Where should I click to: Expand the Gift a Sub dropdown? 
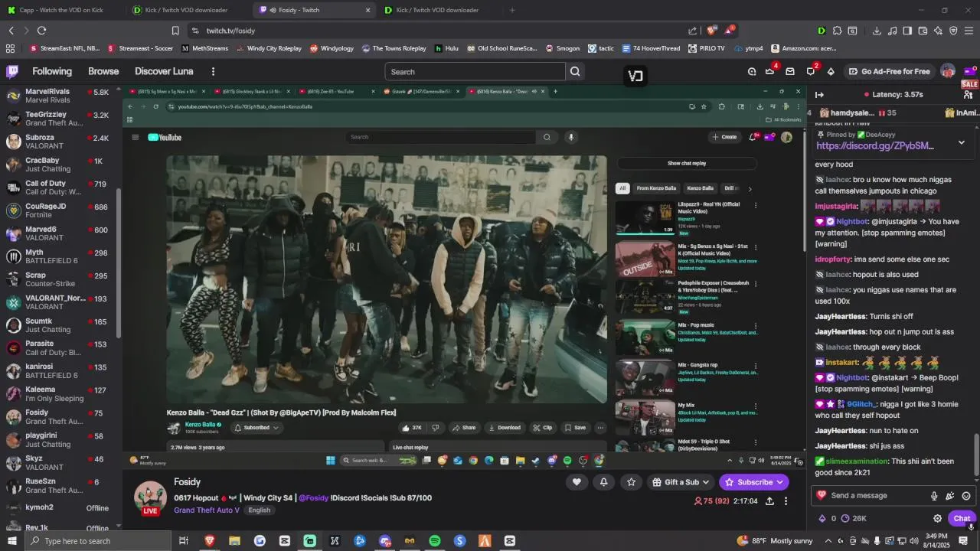tap(706, 482)
